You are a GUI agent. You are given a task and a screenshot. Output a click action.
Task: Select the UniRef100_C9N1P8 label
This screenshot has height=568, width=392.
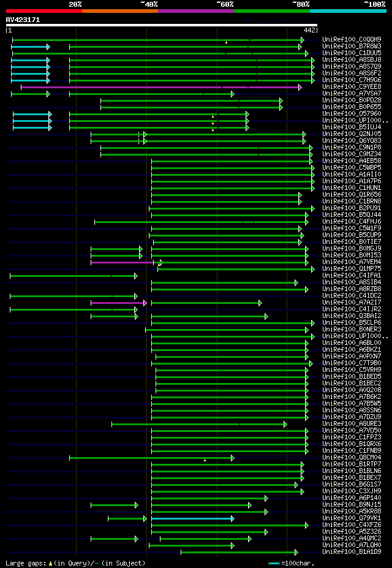pyautogui.click(x=352, y=148)
